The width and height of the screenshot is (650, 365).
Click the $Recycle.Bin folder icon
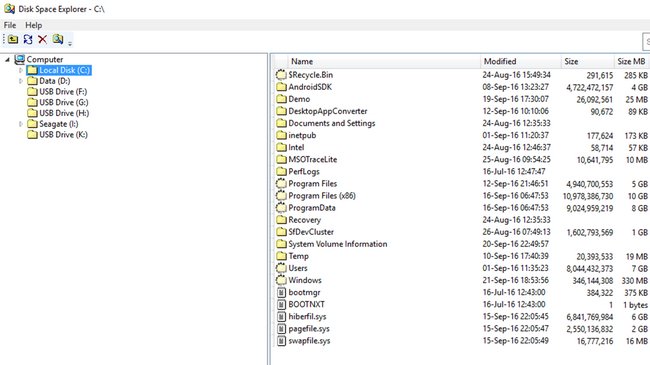tap(281, 75)
